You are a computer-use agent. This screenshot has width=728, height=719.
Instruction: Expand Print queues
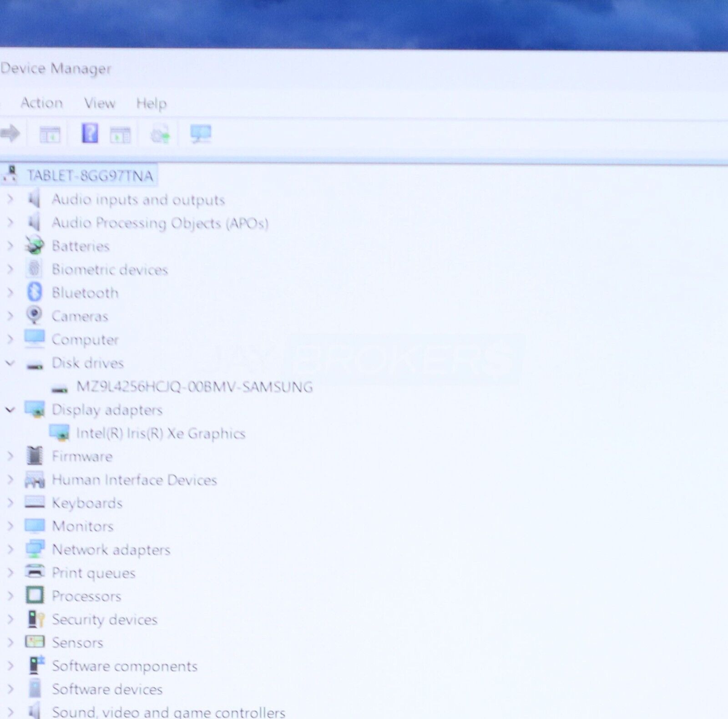pyautogui.click(x=10, y=572)
